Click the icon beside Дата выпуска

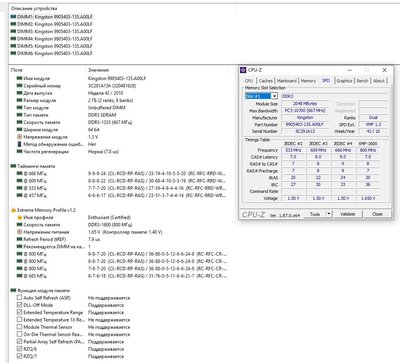(x=19, y=93)
